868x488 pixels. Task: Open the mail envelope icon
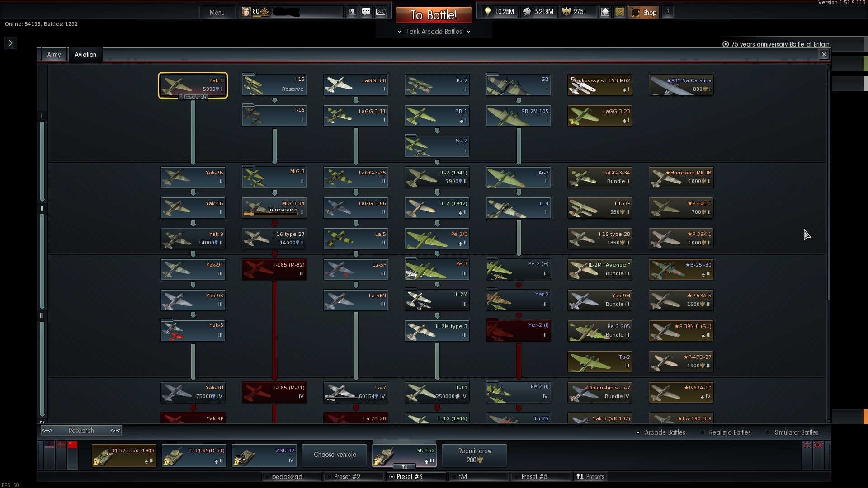tap(381, 12)
